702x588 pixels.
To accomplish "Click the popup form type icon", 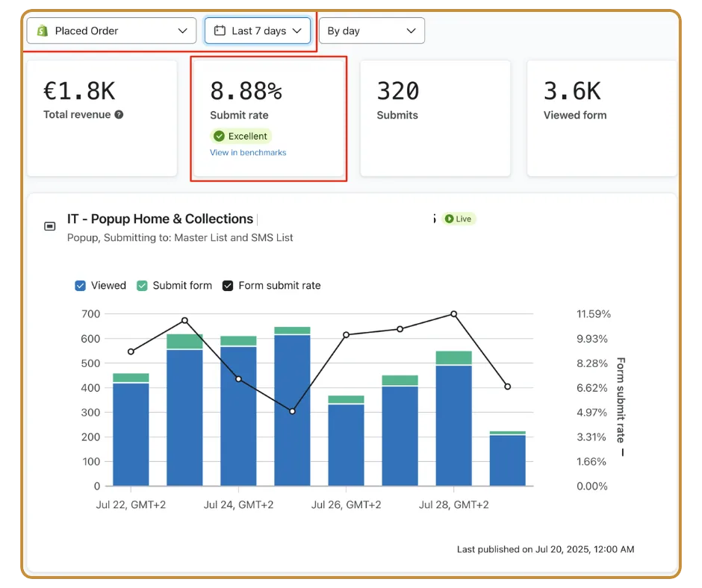I will pos(50,226).
